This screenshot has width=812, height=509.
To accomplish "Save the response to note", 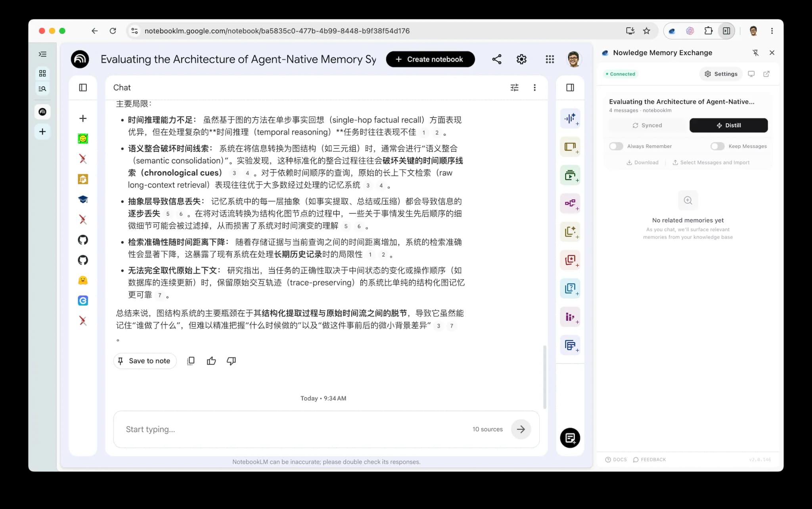I will pyautogui.click(x=145, y=361).
